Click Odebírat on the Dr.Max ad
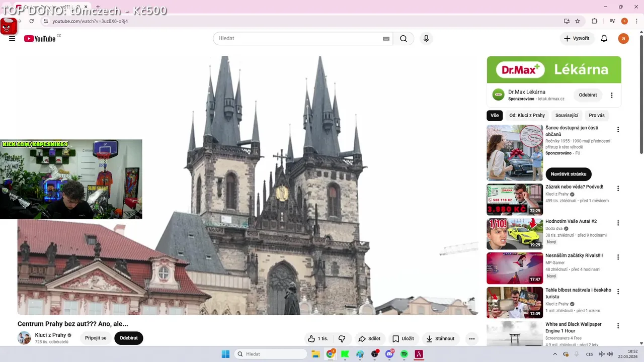This screenshot has width=644, height=362. point(588,95)
